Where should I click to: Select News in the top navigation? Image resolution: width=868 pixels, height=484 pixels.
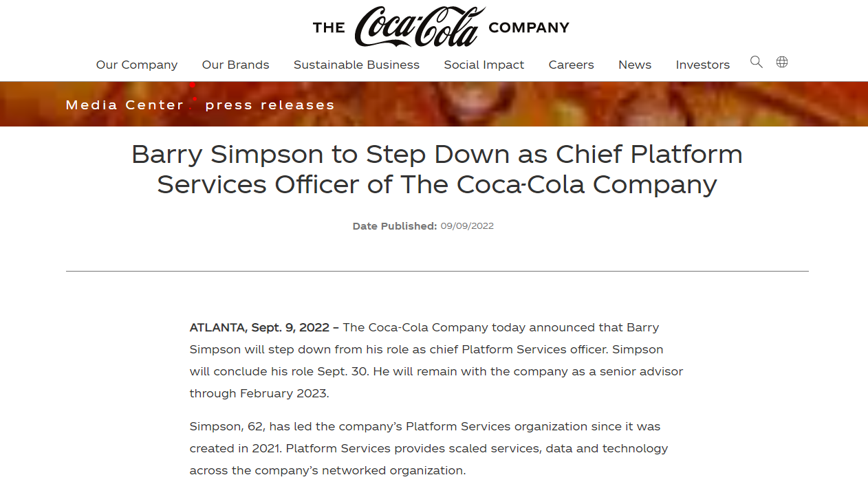click(x=634, y=65)
